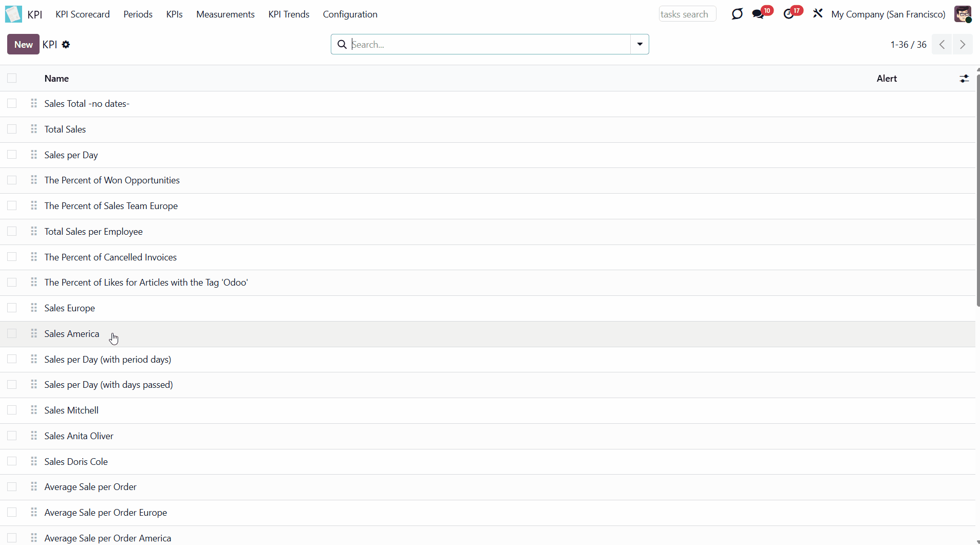Image resolution: width=980 pixels, height=545 pixels.
Task: Check the Sales per Day row checkbox
Action: (x=12, y=155)
